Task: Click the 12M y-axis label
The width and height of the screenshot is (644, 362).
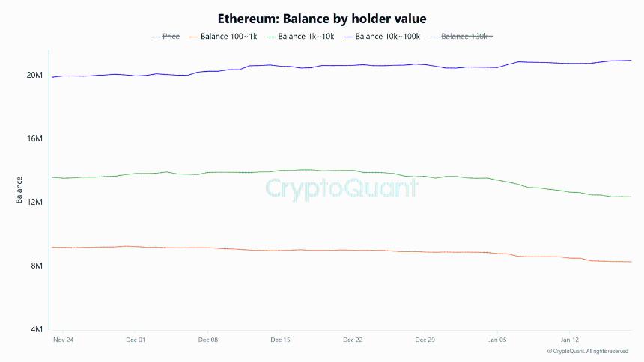Action: point(34,202)
